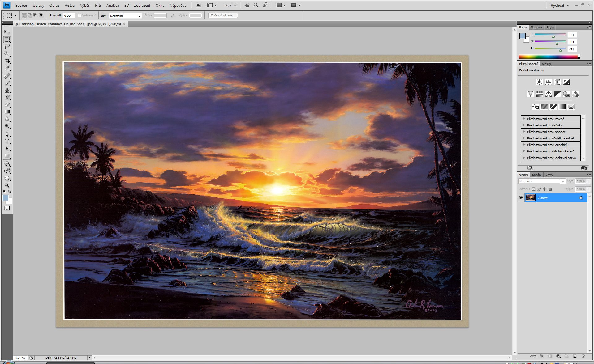Create a new layer in layers panel
The height and width of the screenshot is (364, 594).
[575, 356]
